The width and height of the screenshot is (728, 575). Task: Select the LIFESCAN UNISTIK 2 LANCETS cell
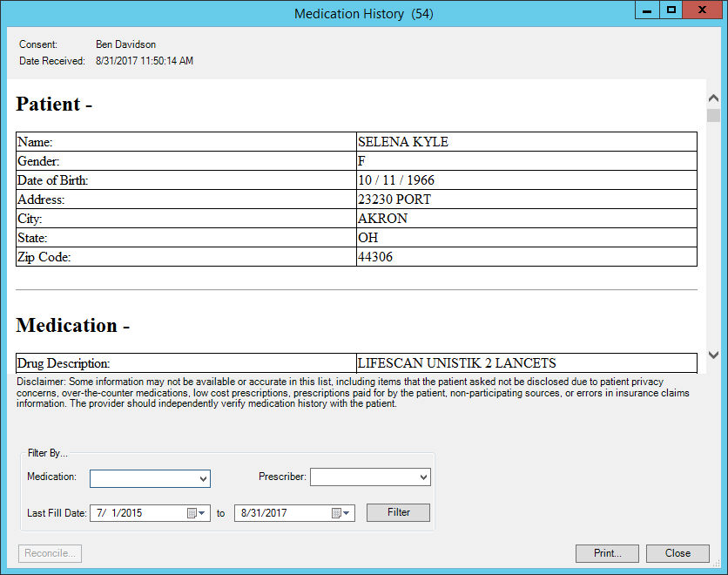(x=526, y=362)
